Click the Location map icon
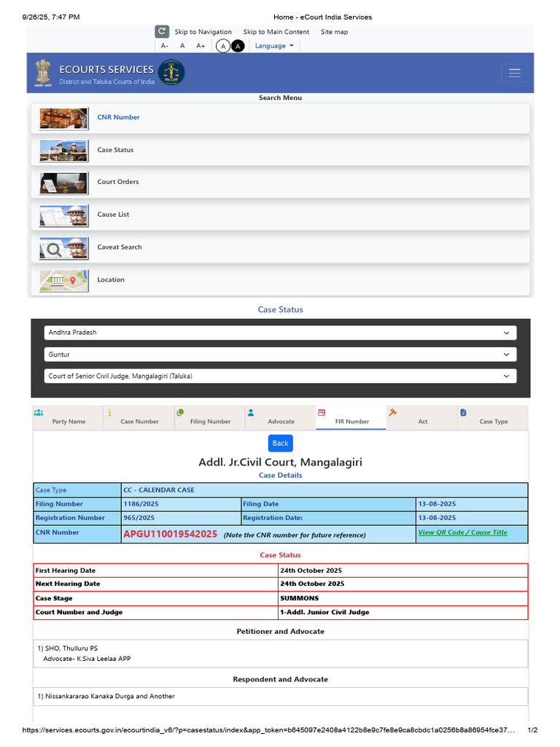This screenshot has width=560, height=747. tap(64, 281)
